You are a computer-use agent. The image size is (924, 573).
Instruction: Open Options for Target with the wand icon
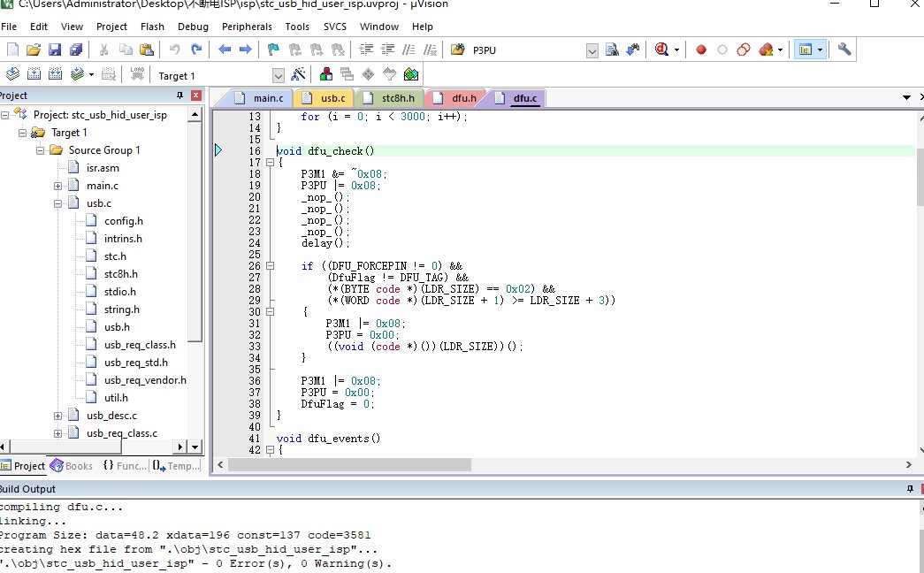[x=299, y=74]
